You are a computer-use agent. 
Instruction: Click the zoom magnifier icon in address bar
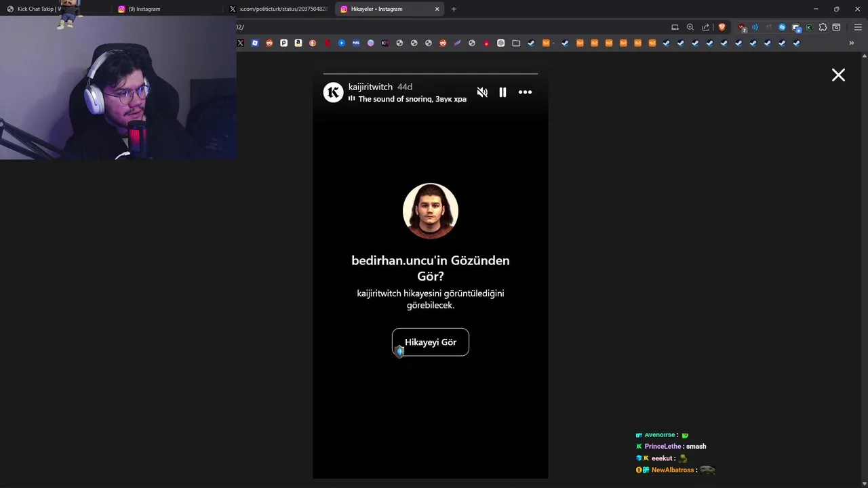click(x=690, y=27)
